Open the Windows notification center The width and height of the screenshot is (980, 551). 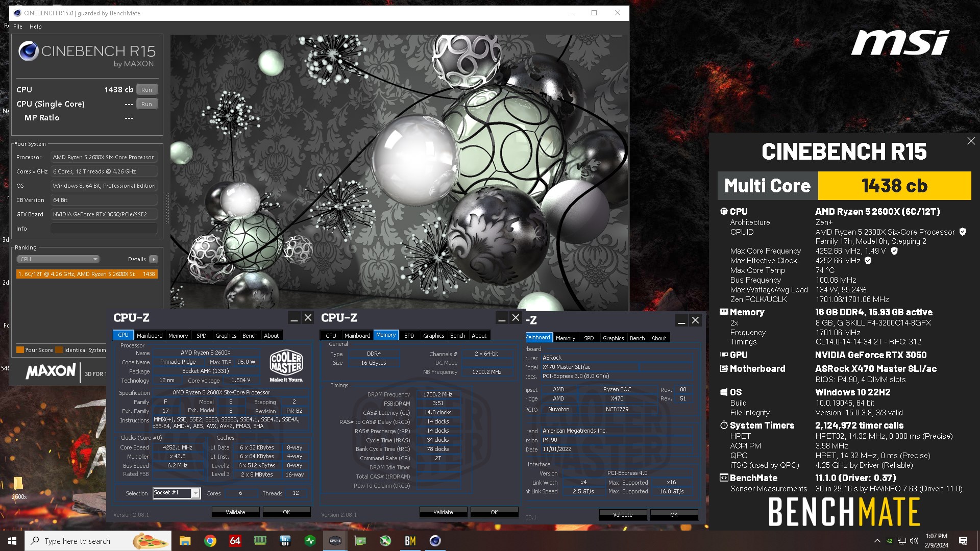[963, 541]
